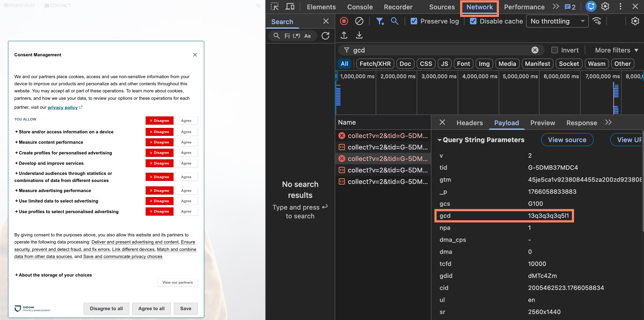
Task: Click the network filter funnel icon
Action: coord(380,21)
